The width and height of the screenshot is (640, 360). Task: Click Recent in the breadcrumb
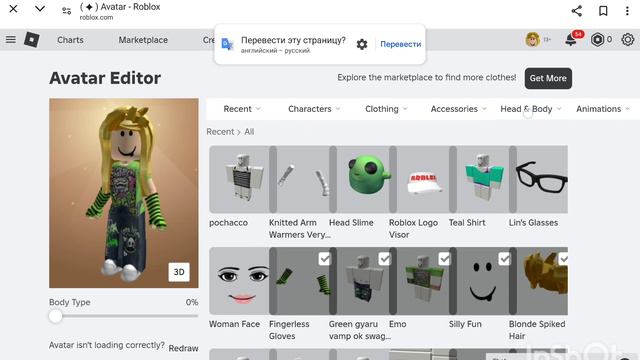click(x=220, y=132)
